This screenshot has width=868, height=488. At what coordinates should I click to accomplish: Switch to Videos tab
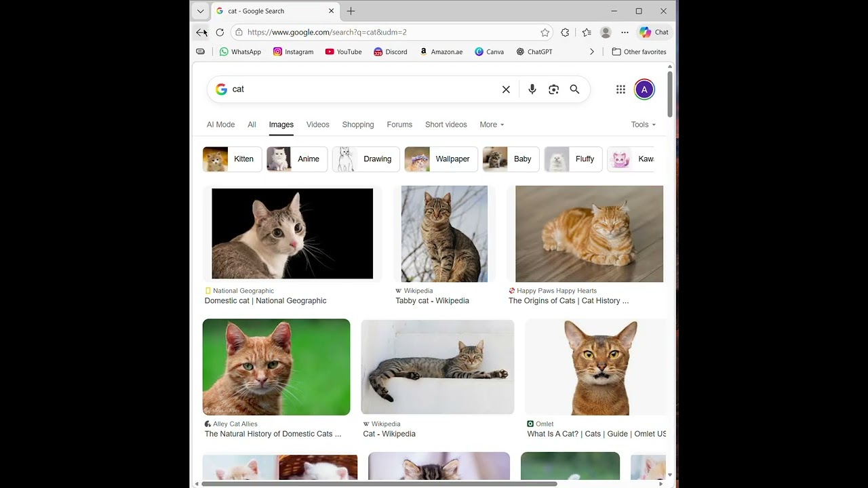(x=317, y=125)
